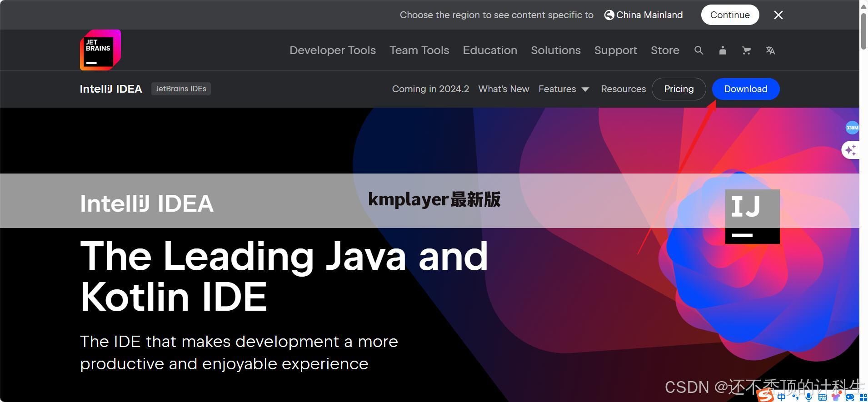
Task: Toggle punctuation mode icon in Sogou bar
Action: click(x=795, y=397)
